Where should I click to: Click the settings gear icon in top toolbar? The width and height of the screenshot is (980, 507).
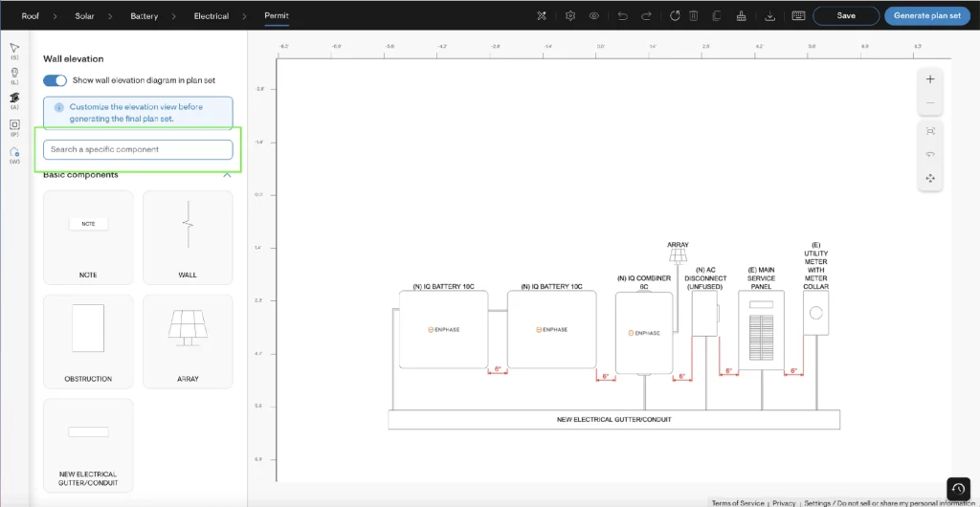tap(570, 16)
